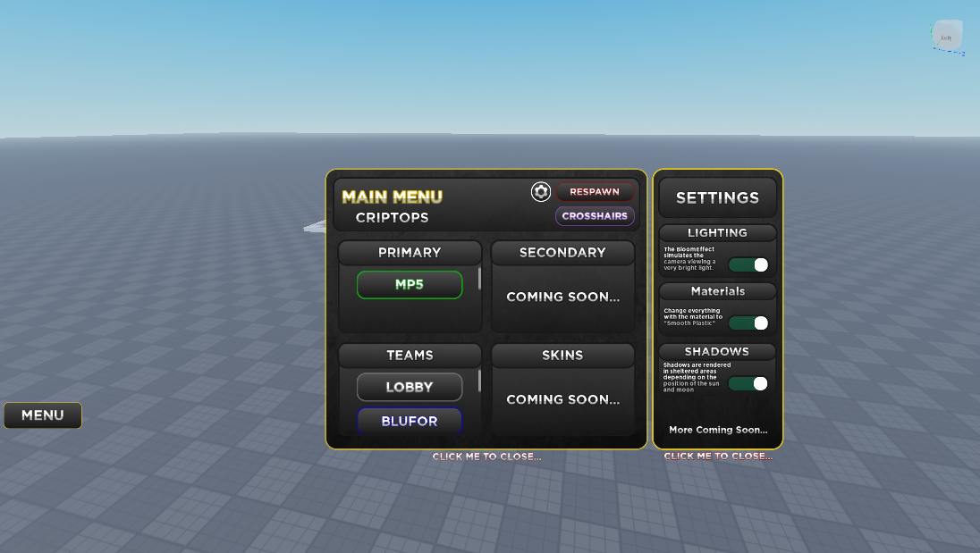Click the PRIMARY weapon list scrollbar
The image size is (980, 553).
pos(479,279)
